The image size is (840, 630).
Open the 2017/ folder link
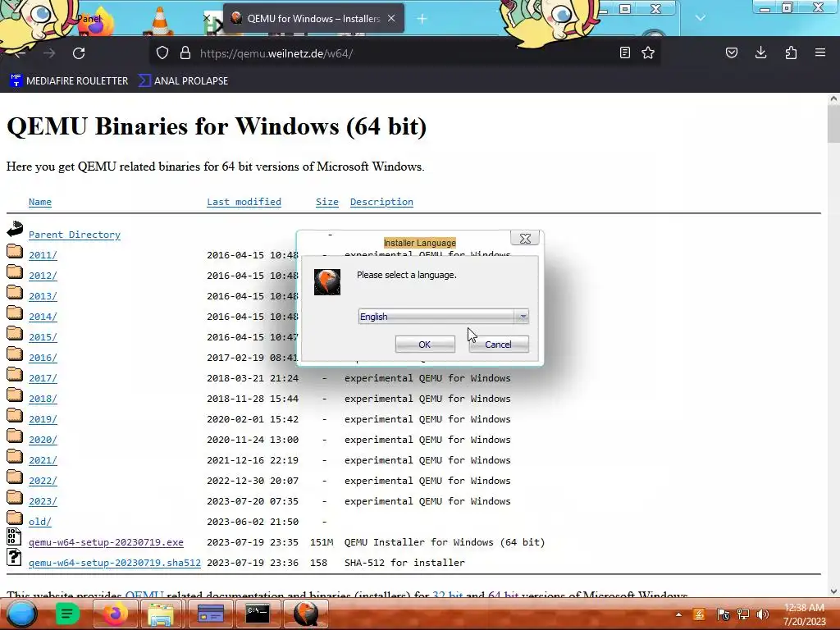pos(43,378)
